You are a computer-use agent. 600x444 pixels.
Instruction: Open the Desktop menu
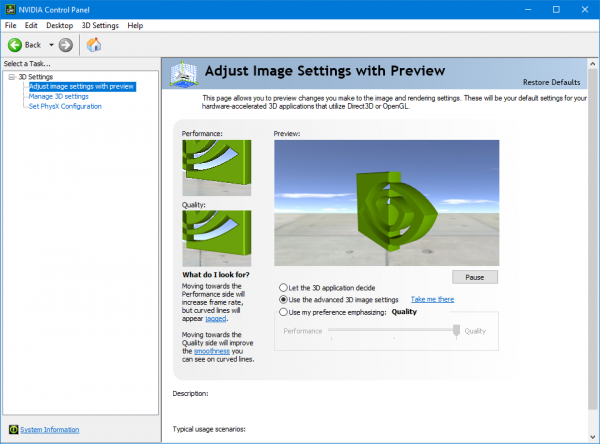tap(59, 25)
